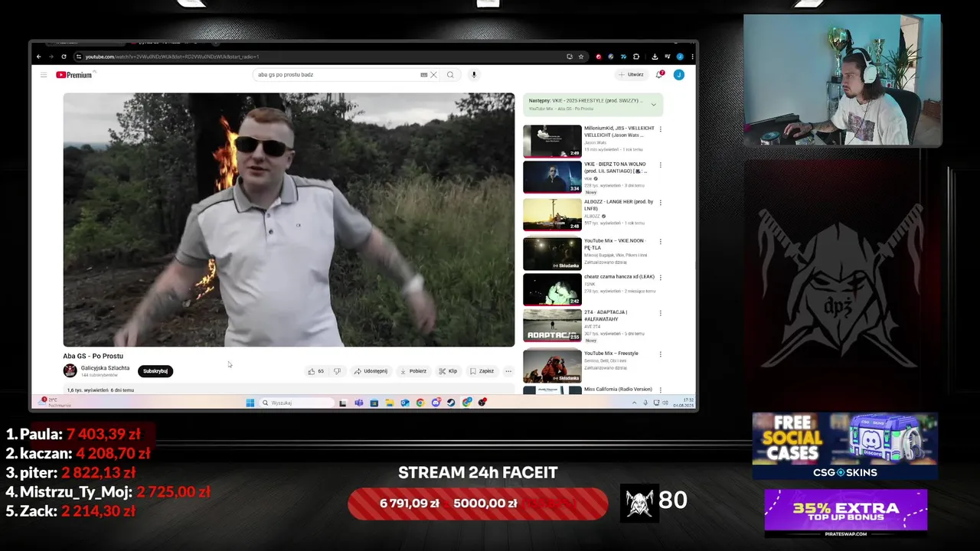Open options menu for 2T4 ADAPTACJA
The image size is (980, 551).
pos(661,312)
